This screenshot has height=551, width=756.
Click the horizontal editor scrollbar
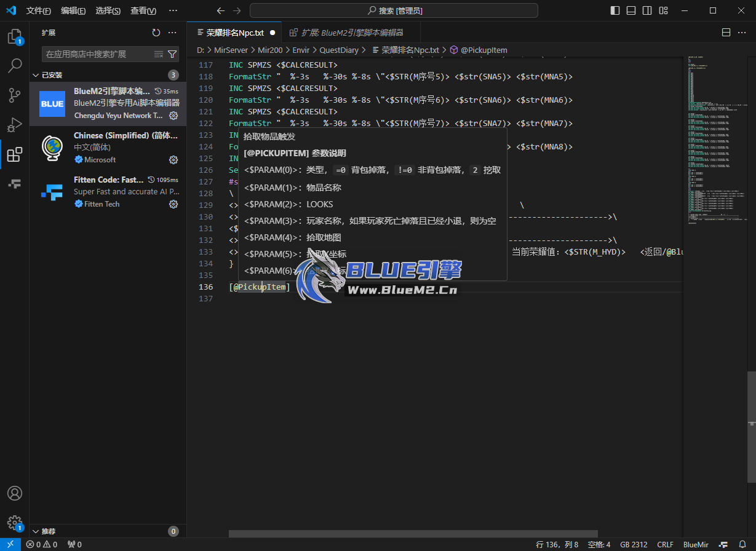click(413, 534)
